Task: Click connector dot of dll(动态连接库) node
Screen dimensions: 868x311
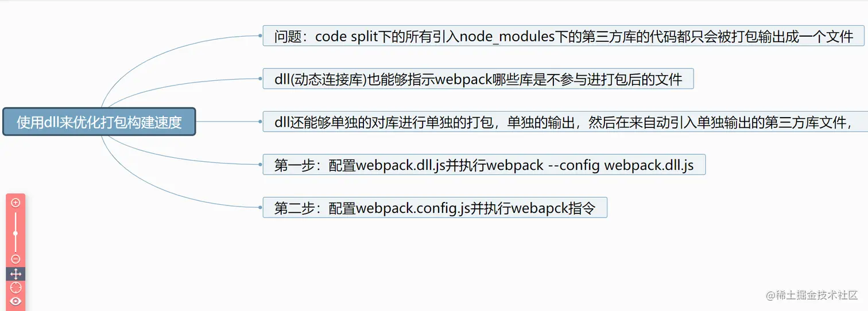Action: click(x=261, y=79)
